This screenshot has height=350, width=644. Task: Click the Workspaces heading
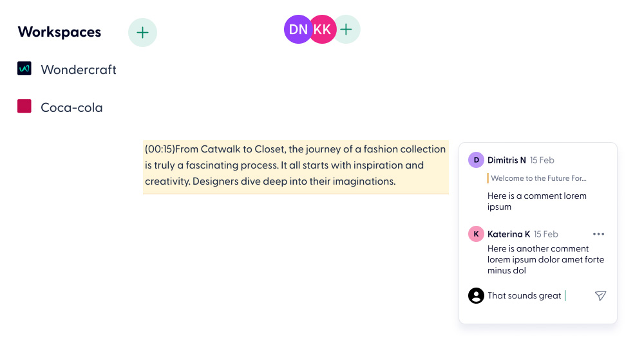pyautogui.click(x=59, y=32)
